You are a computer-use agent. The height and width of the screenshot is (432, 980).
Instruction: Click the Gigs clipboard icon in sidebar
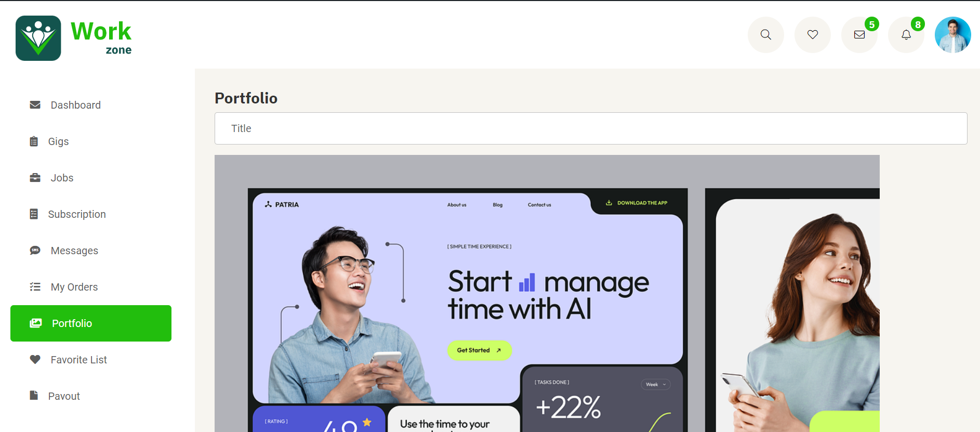pyautogui.click(x=34, y=141)
